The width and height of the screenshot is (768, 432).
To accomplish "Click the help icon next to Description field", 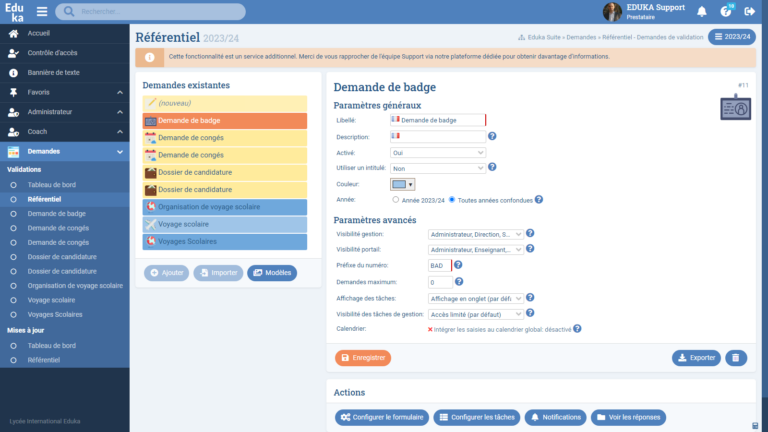I will (492, 136).
